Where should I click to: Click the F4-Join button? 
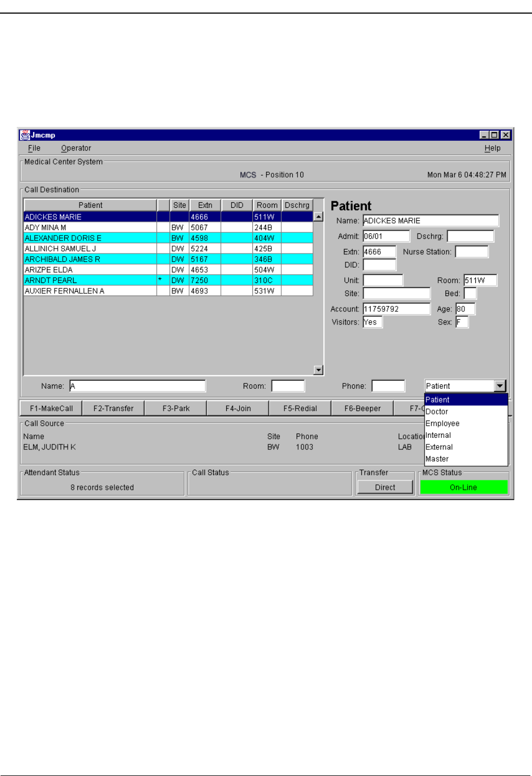[x=238, y=408]
